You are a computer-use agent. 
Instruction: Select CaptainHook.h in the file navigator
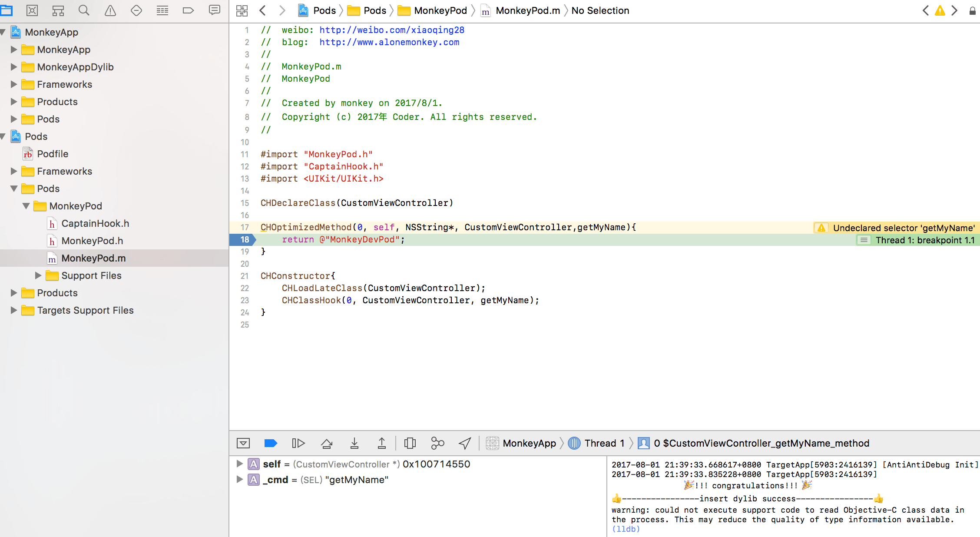point(95,223)
